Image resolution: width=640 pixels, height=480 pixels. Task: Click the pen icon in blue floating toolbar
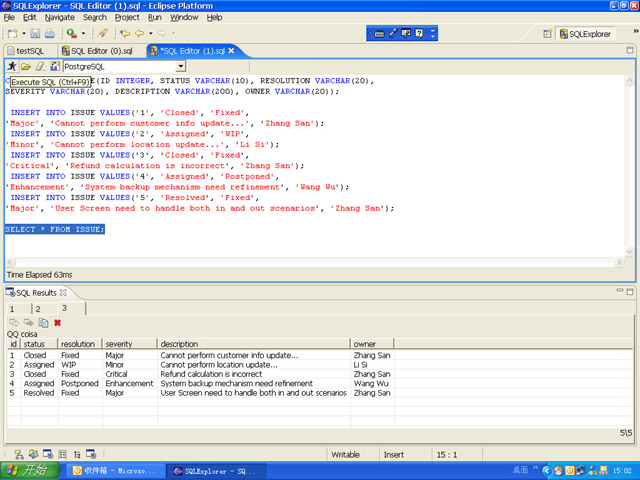coord(393,33)
